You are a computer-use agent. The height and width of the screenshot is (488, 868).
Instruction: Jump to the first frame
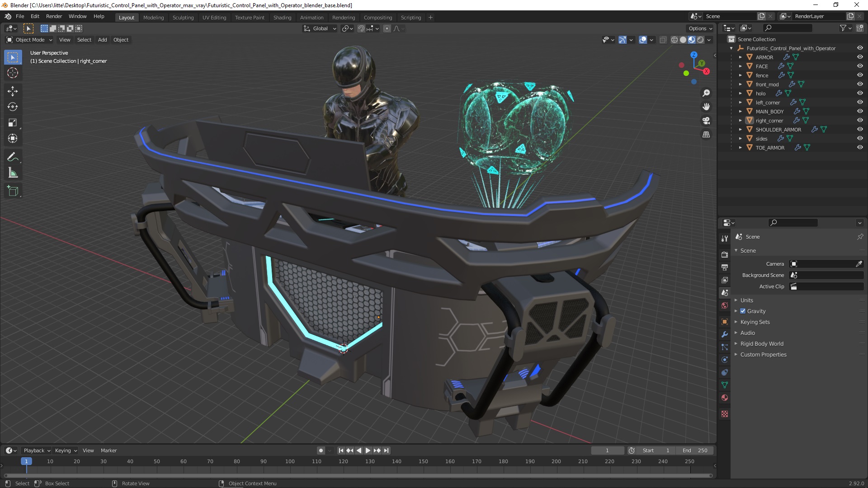(341, 450)
